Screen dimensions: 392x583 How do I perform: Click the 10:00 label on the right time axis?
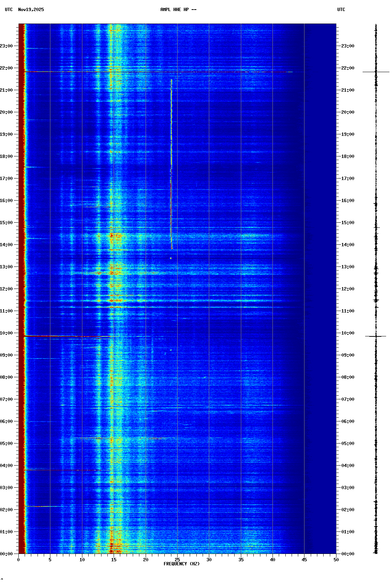pos(348,333)
